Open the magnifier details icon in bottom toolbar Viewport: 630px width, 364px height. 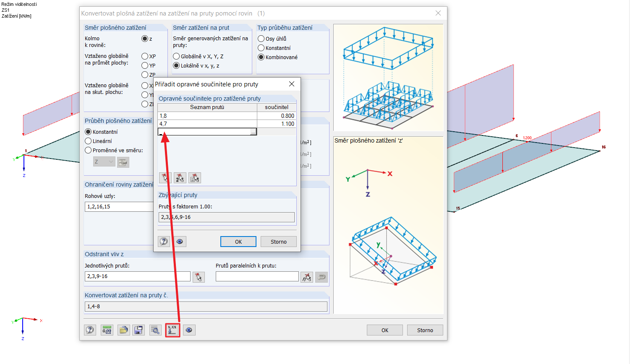pos(155,330)
